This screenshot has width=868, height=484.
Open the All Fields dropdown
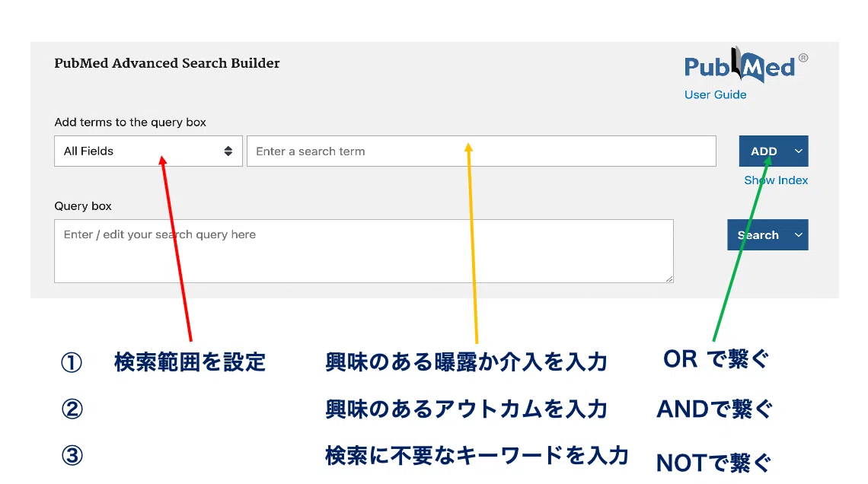(x=148, y=151)
